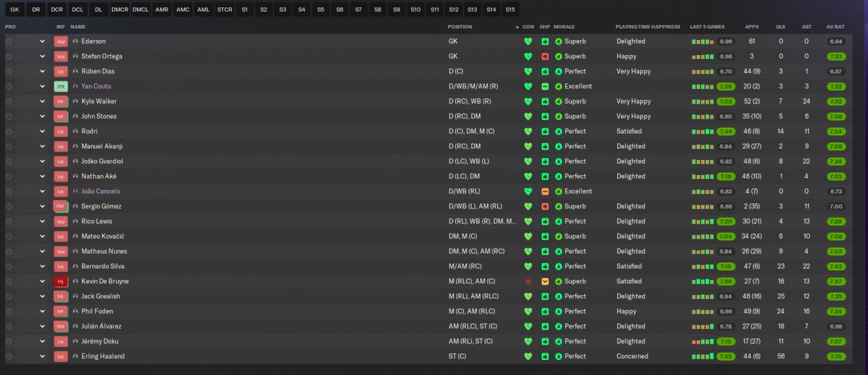Sort by the Position column header
The height and width of the screenshot is (375, 868).
coord(460,27)
